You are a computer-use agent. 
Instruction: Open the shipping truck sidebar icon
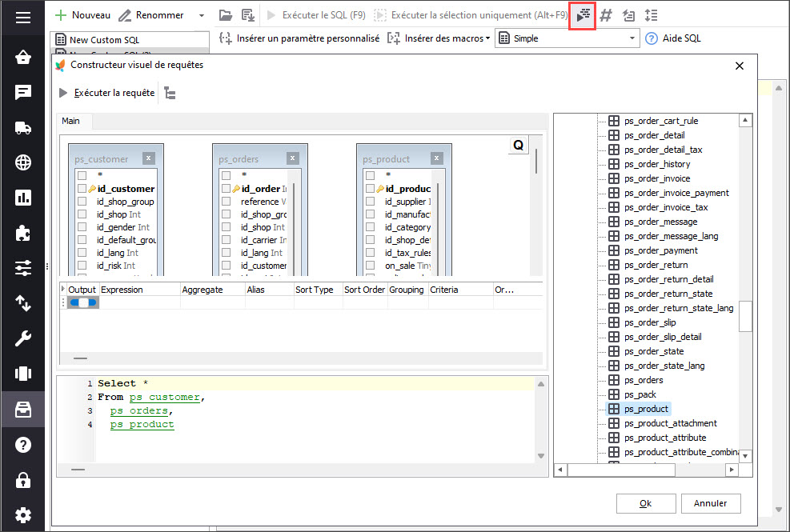22,128
